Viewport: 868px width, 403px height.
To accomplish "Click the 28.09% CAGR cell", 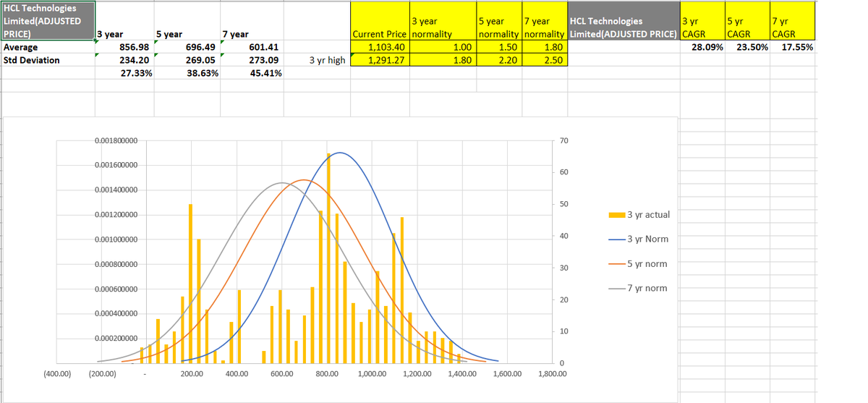I will point(702,47).
